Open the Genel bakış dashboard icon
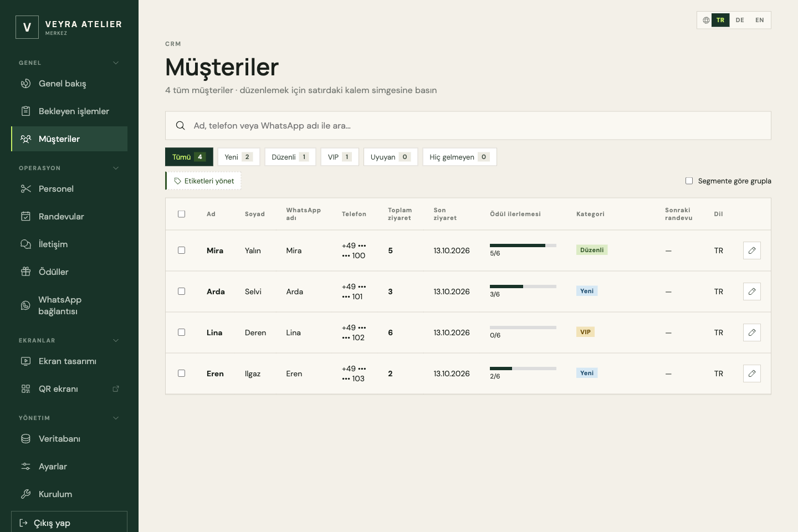 (x=25, y=84)
